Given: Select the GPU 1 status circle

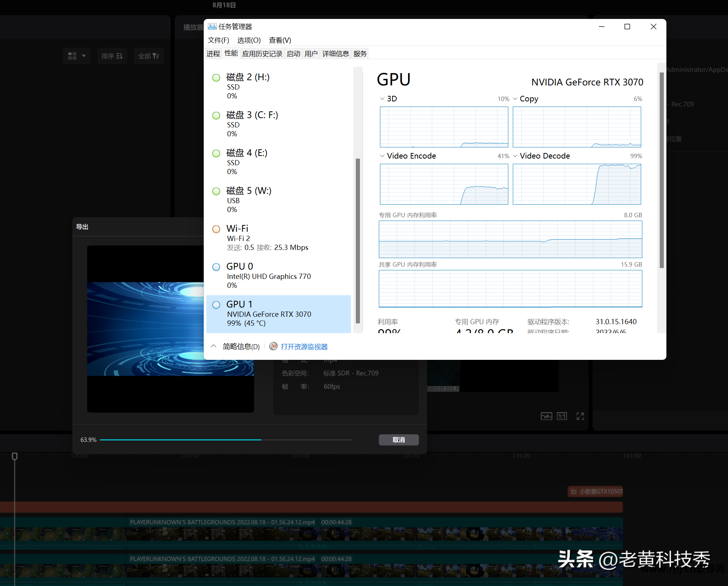Looking at the screenshot, I should point(216,305).
